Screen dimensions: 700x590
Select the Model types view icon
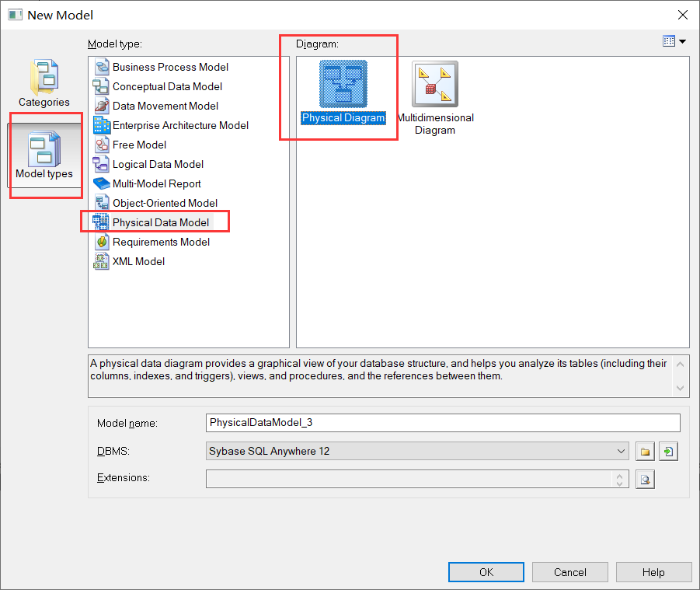(x=44, y=148)
